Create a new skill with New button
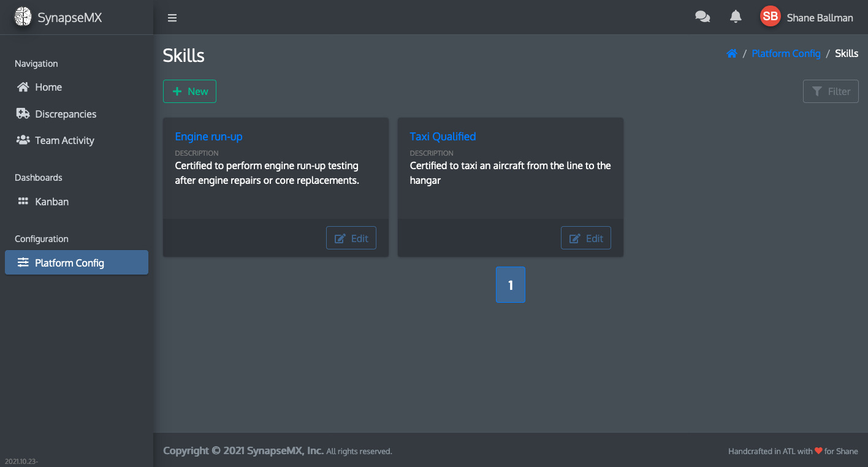 pos(189,91)
